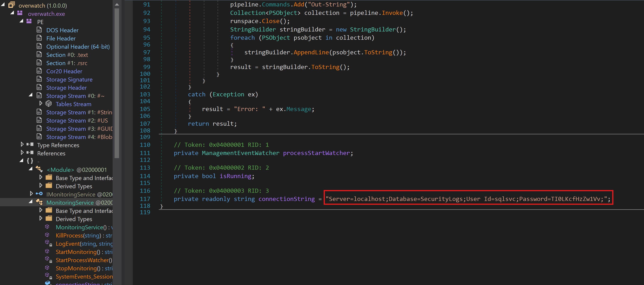Click the ManagementEventWatcher type link
This screenshot has width=644, height=285.
(240, 153)
